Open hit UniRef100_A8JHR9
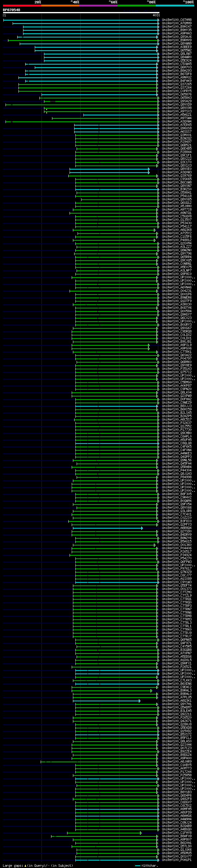197x868 pixels. tap(177, 761)
